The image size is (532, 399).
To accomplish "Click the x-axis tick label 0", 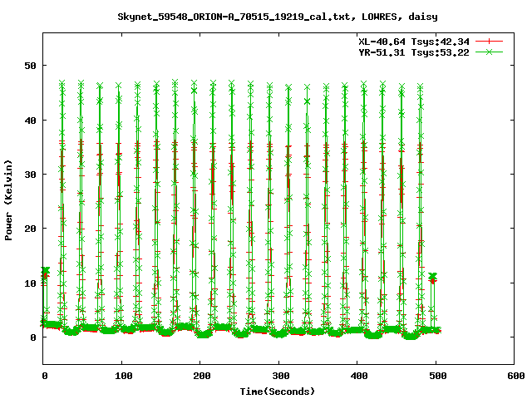I will [44, 376].
